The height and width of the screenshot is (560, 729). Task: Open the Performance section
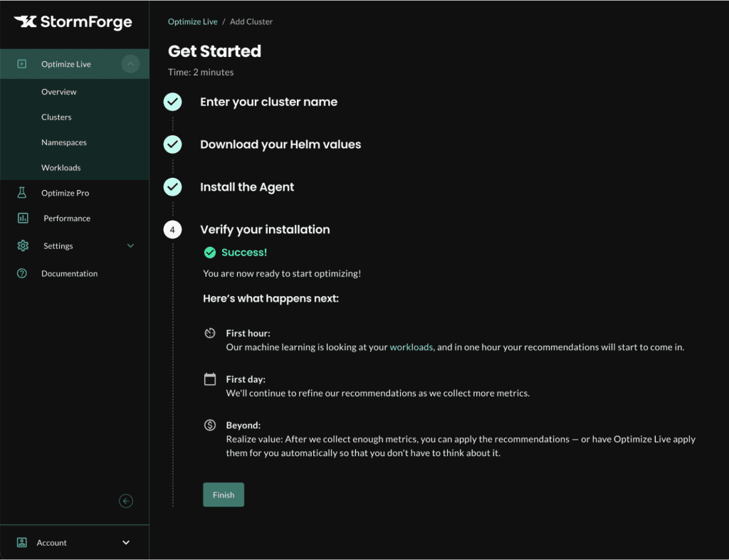pyautogui.click(x=67, y=218)
